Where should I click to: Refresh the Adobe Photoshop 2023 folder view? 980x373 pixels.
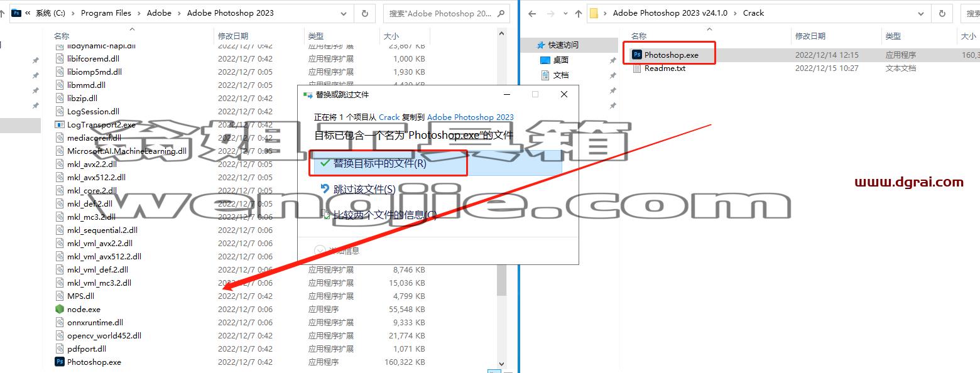365,13
